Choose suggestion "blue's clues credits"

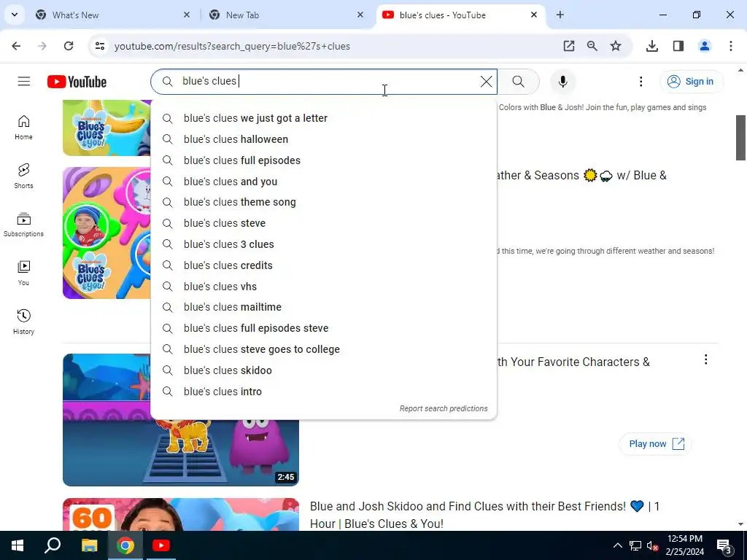(324, 265)
